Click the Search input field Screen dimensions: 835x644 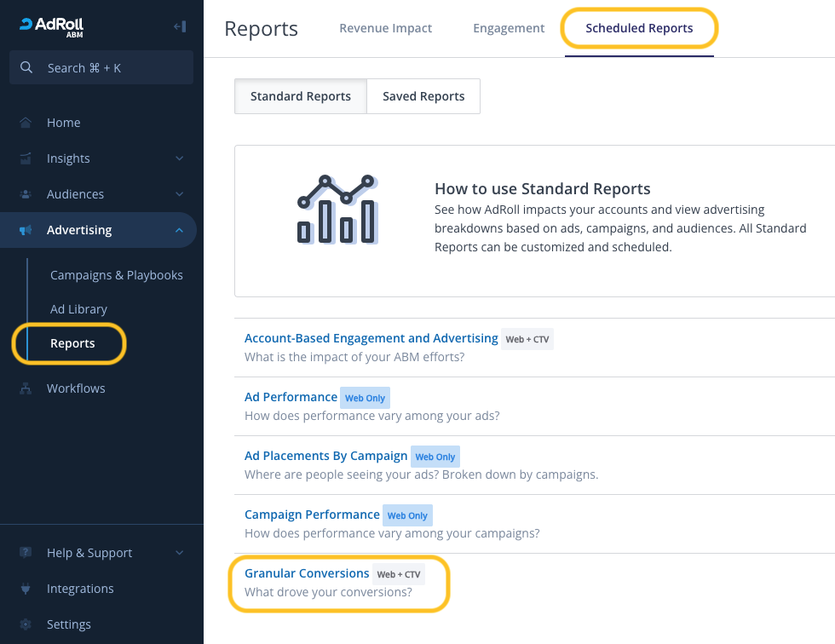[x=101, y=68]
